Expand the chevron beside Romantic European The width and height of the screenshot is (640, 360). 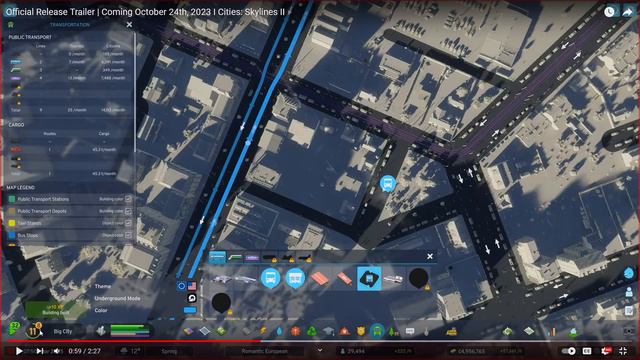(x=320, y=350)
